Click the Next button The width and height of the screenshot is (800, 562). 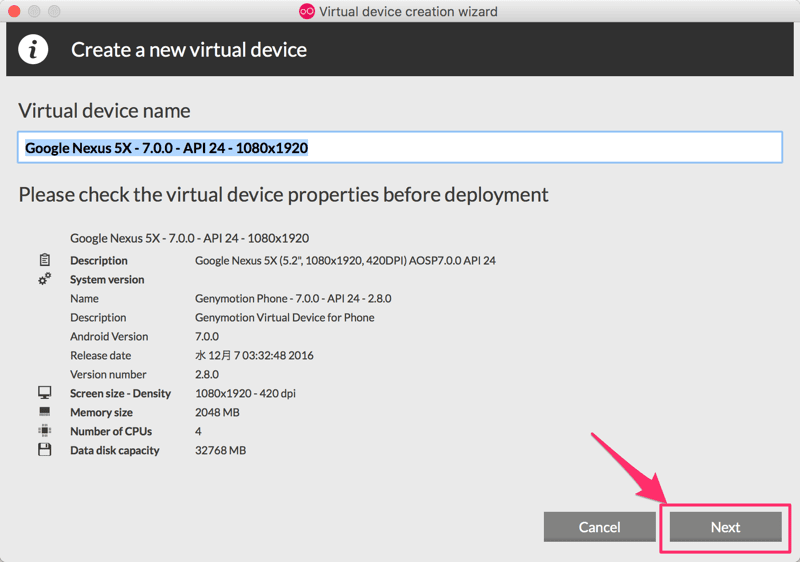(x=726, y=527)
